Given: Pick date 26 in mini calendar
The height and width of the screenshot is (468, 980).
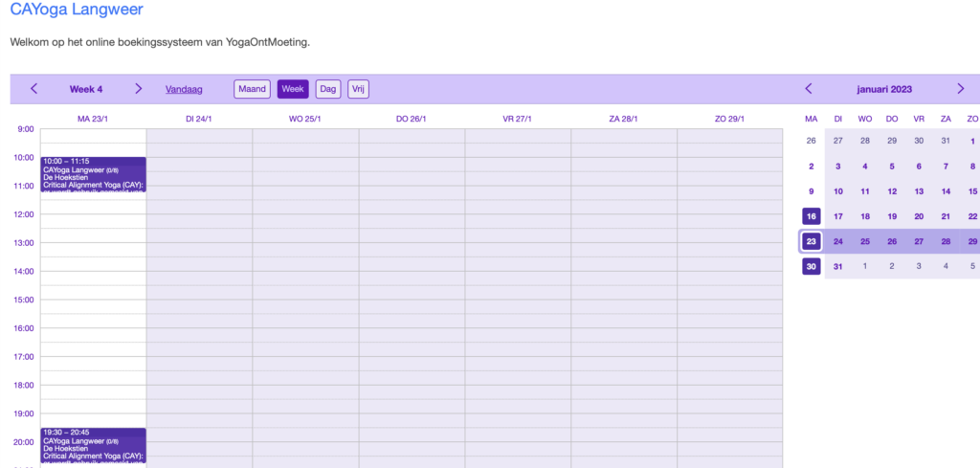Looking at the screenshot, I should click(892, 241).
